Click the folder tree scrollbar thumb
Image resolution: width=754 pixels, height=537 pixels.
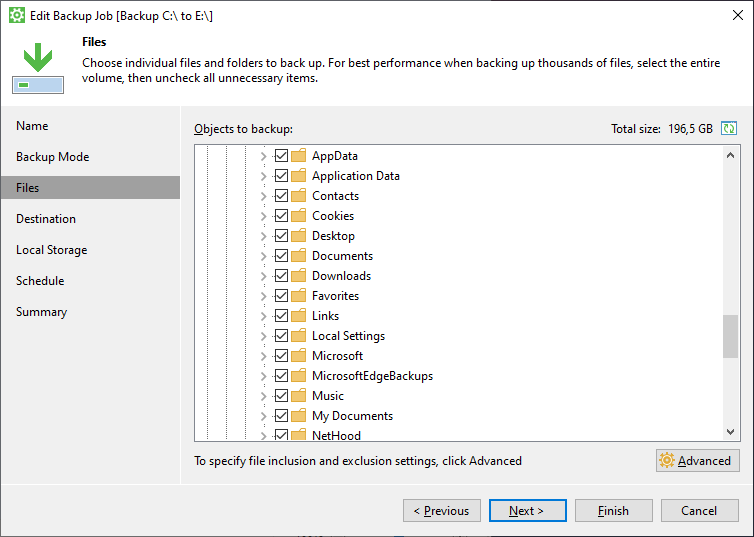[730, 337]
